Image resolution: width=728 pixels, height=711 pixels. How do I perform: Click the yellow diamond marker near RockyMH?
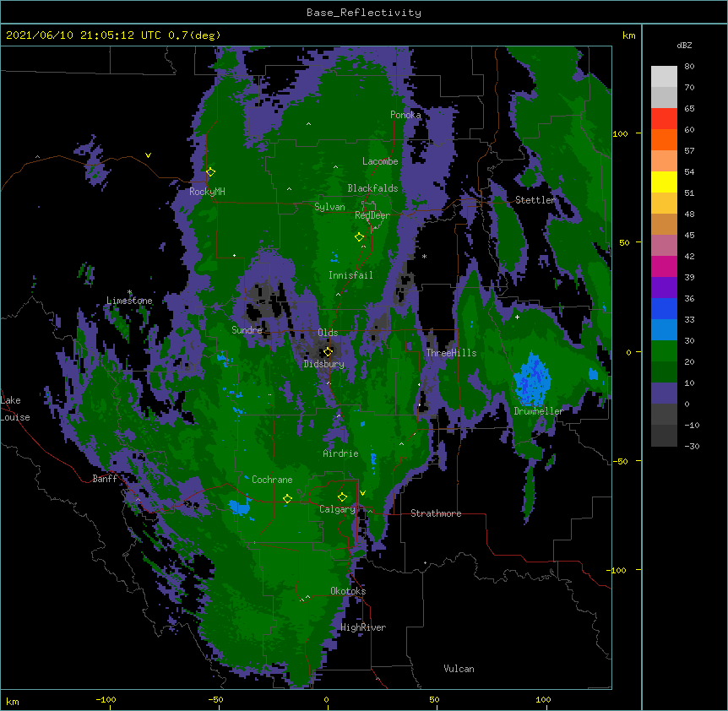point(210,171)
